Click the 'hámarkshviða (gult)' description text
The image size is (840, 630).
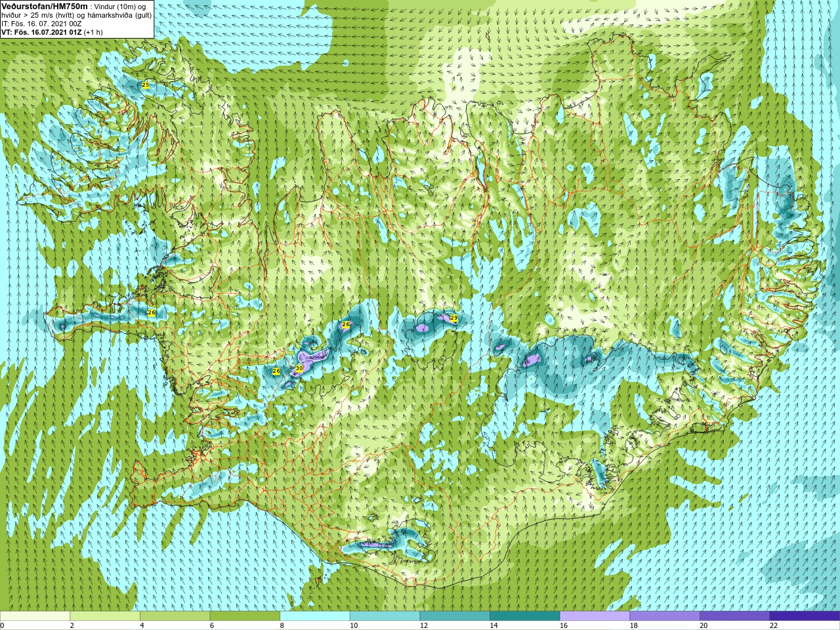point(118,15)
